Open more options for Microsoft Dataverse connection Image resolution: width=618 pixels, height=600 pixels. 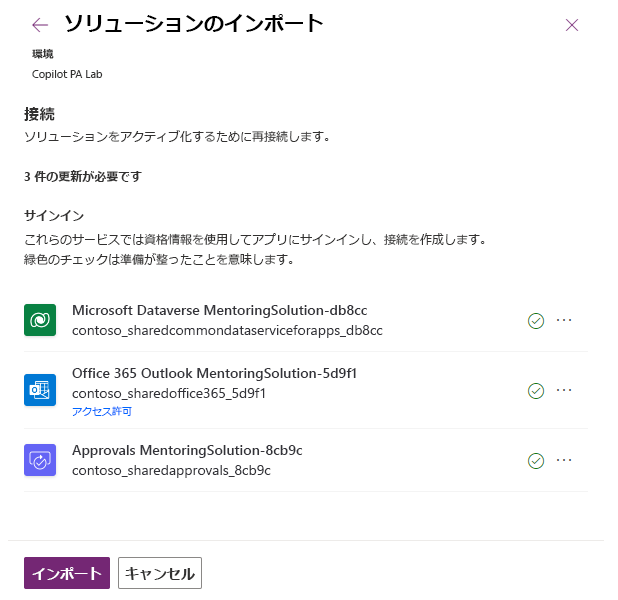coord(564,320)
